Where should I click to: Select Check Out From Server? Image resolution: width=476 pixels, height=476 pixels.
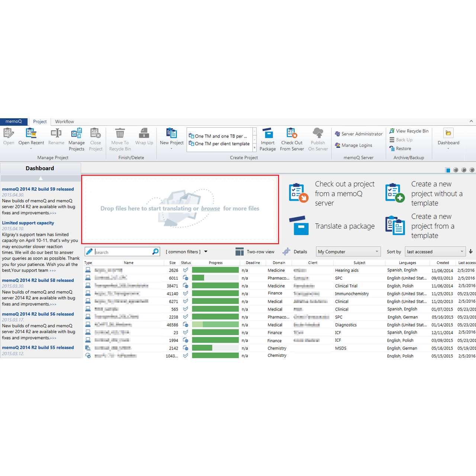[x=292, y=139]
